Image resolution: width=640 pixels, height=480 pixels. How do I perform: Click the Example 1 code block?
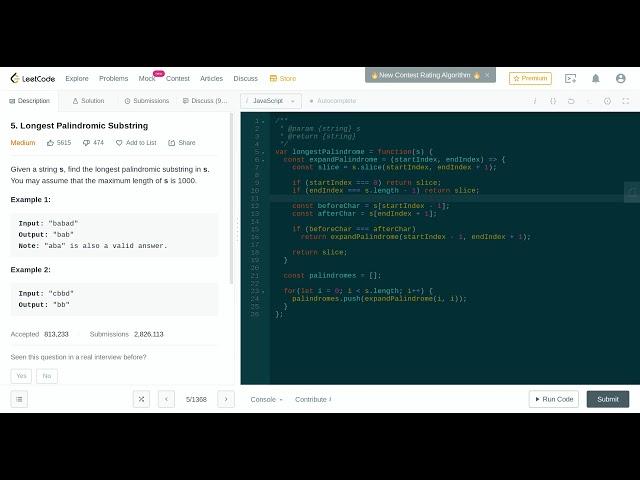click(114, 235)
